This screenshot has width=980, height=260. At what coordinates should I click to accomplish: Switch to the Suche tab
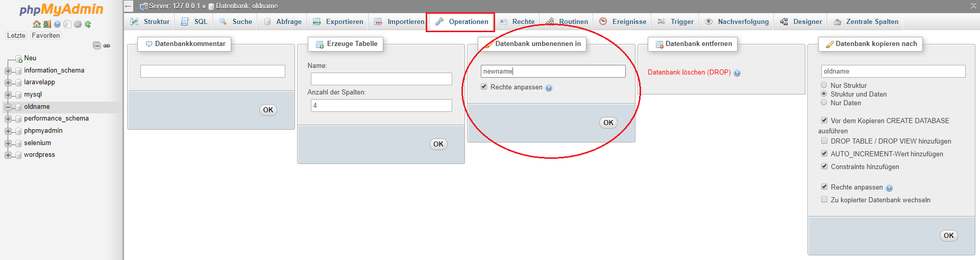[235, 21]
